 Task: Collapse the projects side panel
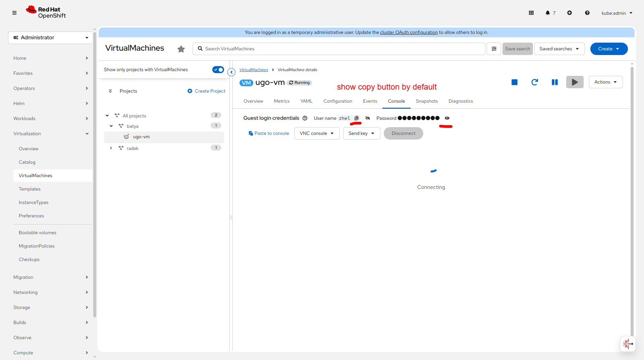pyautogui.click(x=231, y=72)
